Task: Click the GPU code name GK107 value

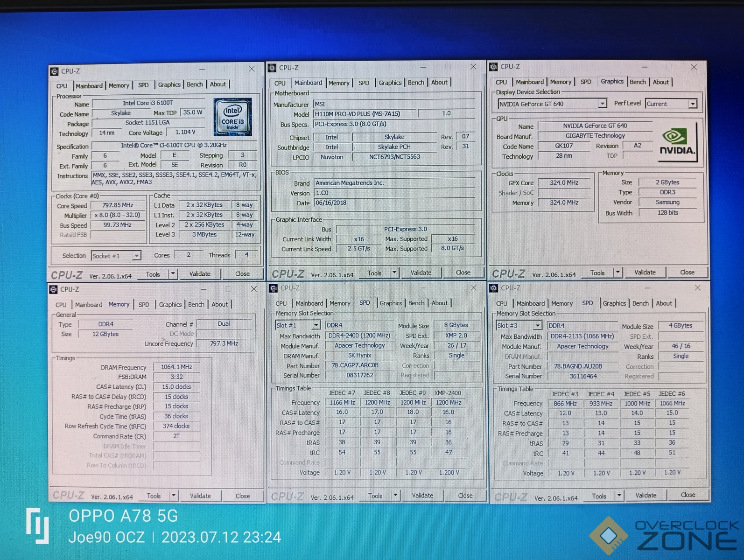Action: tap(564, 146)
